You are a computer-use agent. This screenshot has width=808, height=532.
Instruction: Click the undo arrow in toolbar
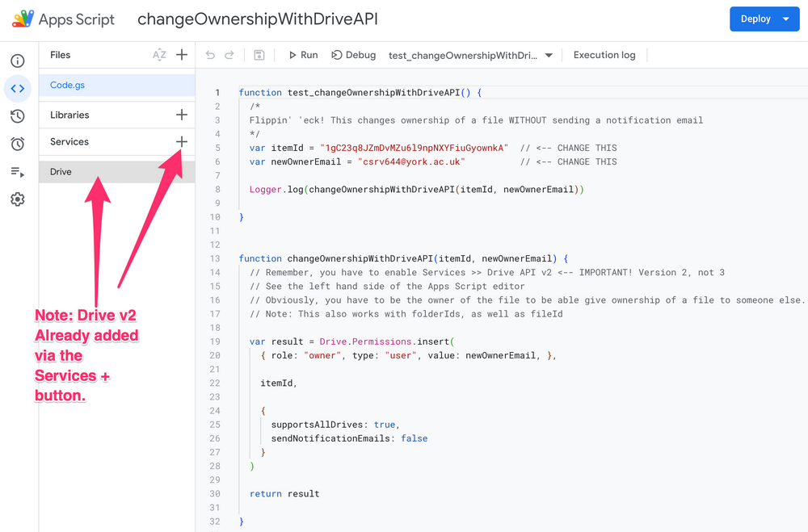coord(210,55)
